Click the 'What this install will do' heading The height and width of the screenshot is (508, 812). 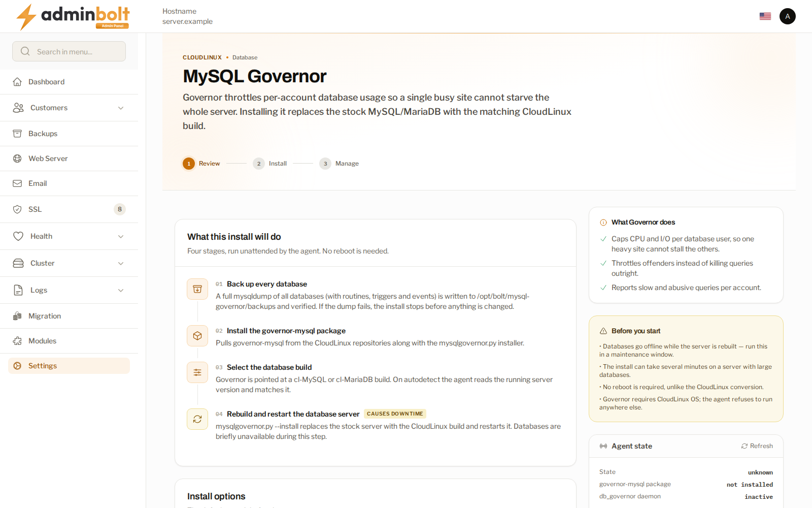pyautogui.click(x=234, y=237)
